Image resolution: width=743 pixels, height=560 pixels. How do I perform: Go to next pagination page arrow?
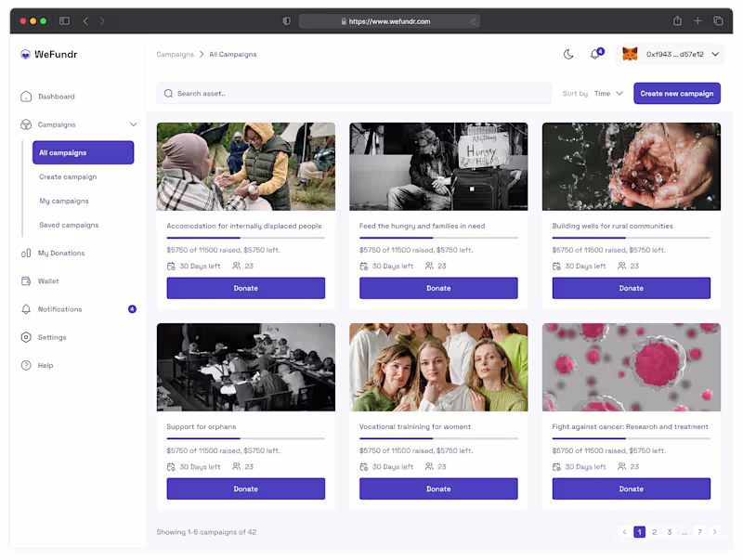[x=714, y=532]
